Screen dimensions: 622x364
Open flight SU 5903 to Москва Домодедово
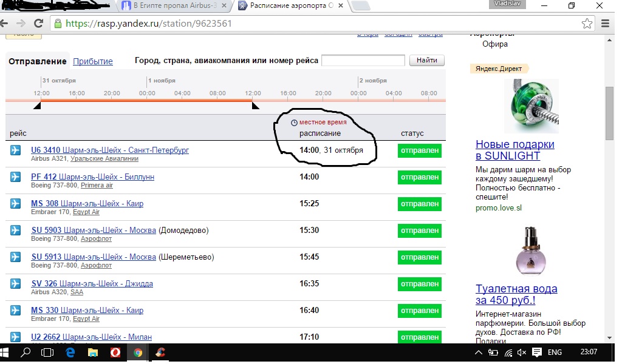click(94, 230)
